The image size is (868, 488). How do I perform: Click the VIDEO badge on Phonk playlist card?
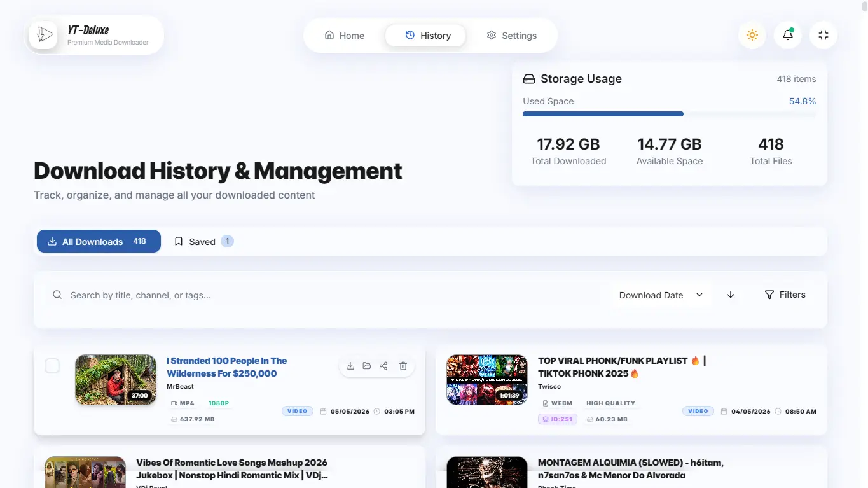coord(698,411)
